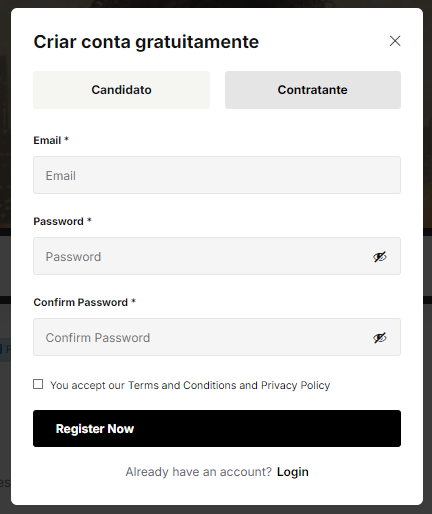This screenshot has width=432, height=514.
Task: Click the "You accept our" checkbox label text
Action: click(x=87, y=385)
